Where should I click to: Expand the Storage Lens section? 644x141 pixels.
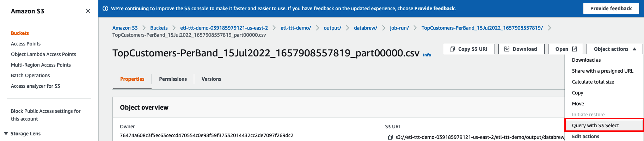[6, 134]
